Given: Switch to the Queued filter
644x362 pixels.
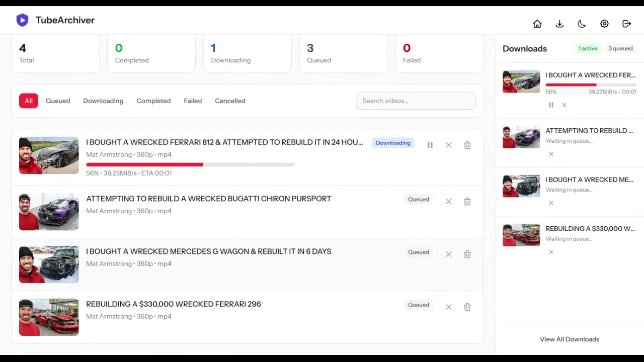Looking at the screenshot, I should pyautogui.click(x=57, y=101).
